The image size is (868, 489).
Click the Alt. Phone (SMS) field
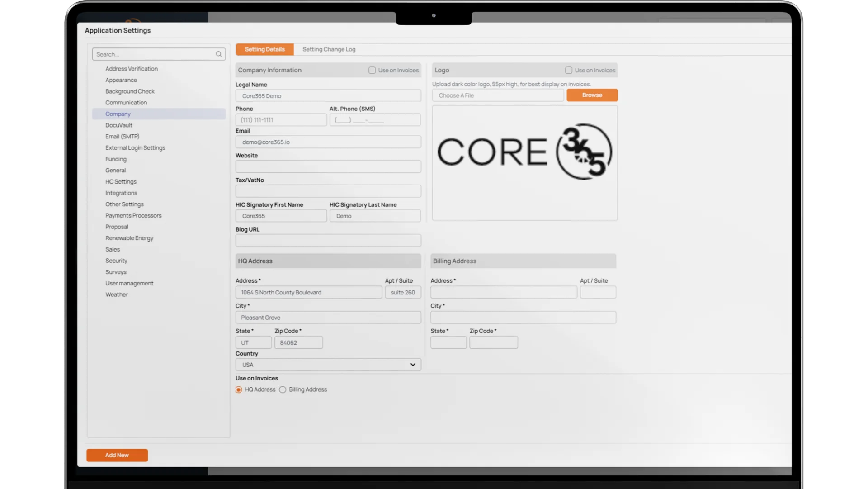(375, 120)
